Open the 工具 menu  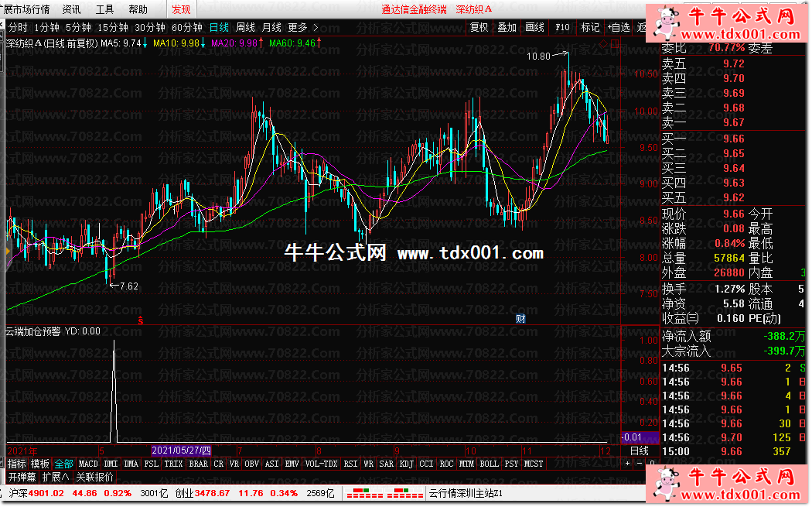pos(104,9)
